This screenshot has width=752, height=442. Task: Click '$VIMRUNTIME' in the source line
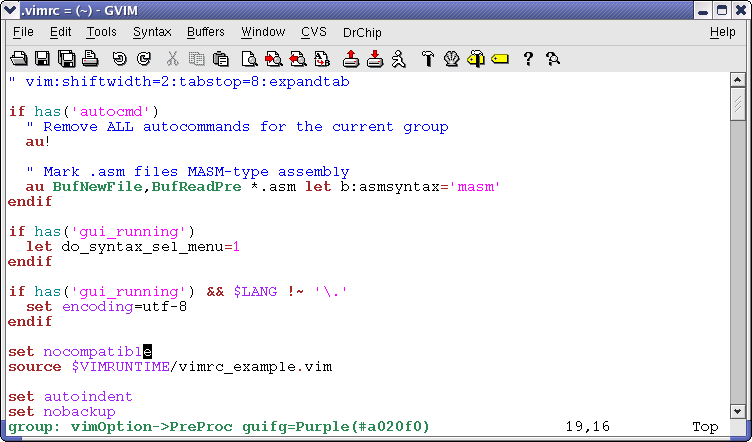(120, 367)
